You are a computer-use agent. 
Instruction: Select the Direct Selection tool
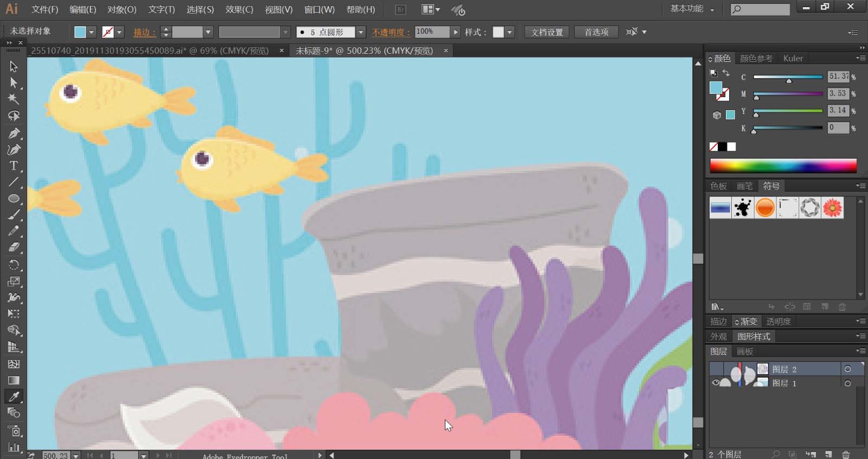pyautogui.click(x=14, y=82)
